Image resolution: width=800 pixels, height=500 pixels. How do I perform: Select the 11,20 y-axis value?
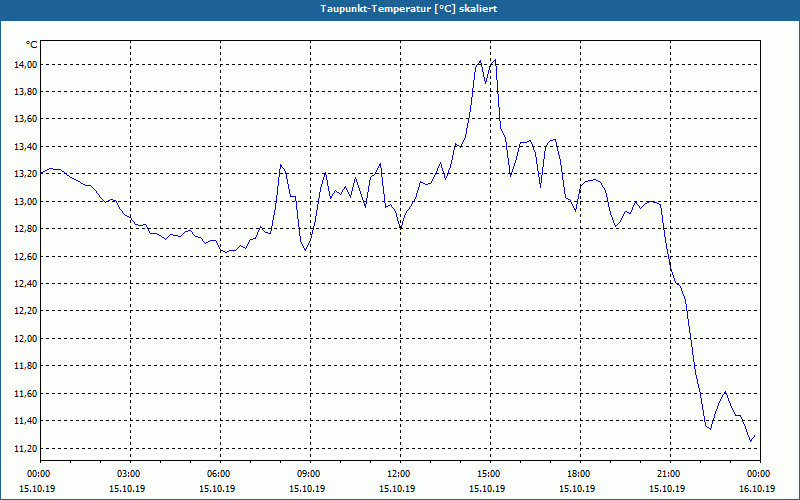[25, 448]
